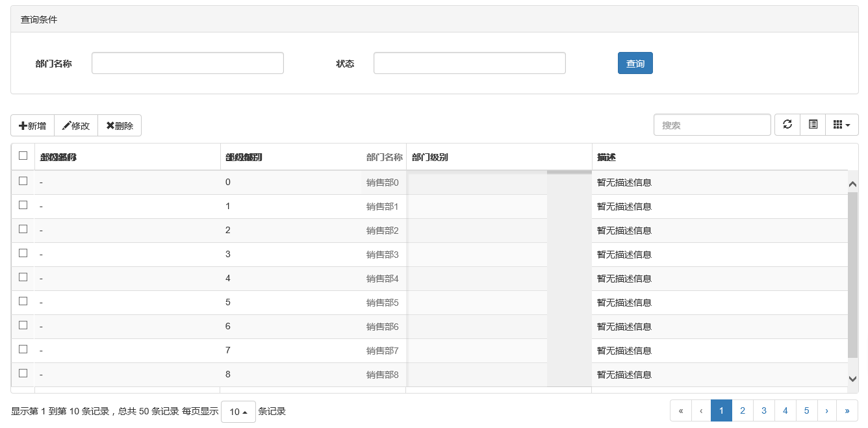868x428 pixels.
Task: Focus the 搜索 search box
Action: [712, 125]
